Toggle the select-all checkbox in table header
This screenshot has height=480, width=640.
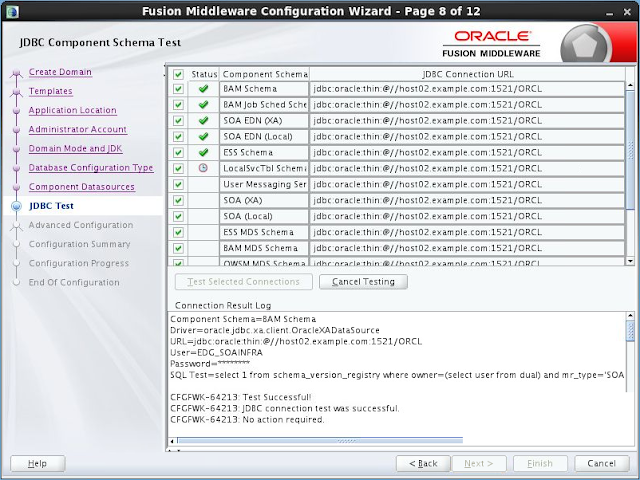point(178,74)
